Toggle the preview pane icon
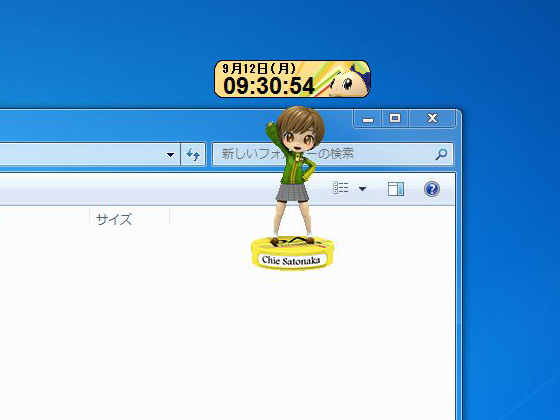This screenshot has height=420, width=560. click(x=396, y=189)
